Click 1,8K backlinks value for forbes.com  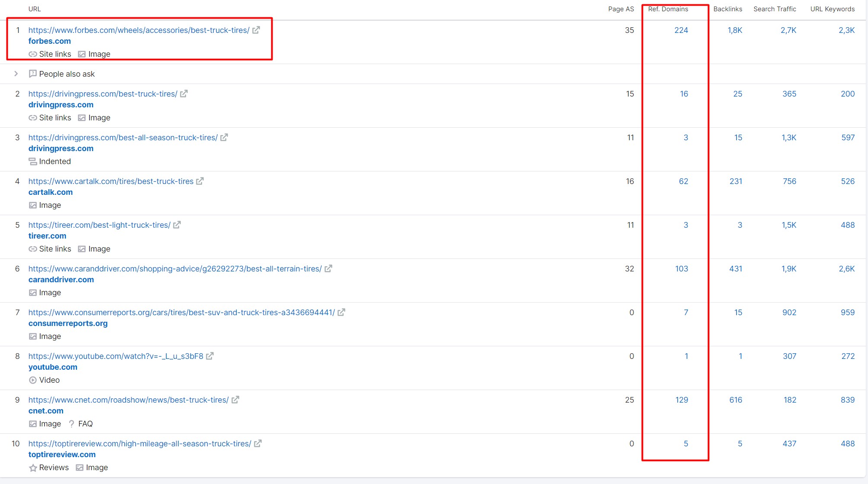735,30
